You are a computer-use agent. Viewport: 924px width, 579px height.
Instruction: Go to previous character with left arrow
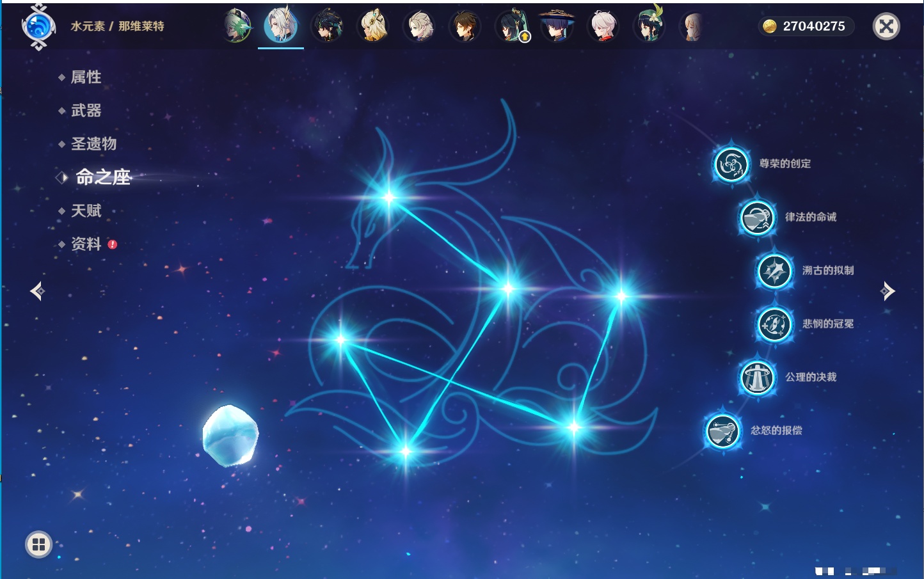[37, 291]
